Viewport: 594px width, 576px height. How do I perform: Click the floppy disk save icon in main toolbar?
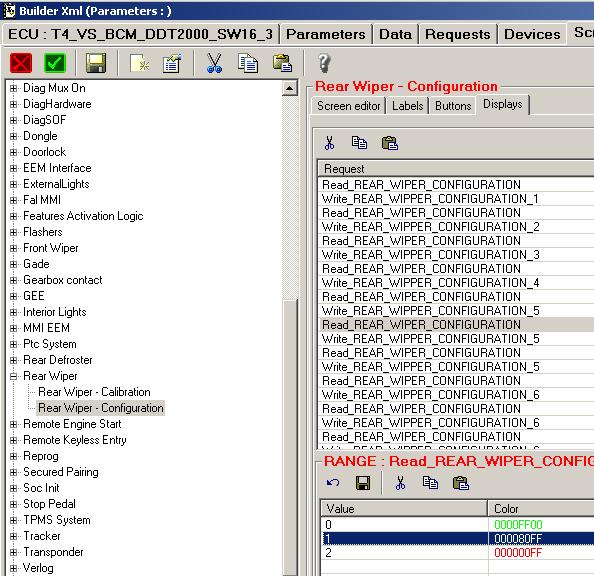96,63
